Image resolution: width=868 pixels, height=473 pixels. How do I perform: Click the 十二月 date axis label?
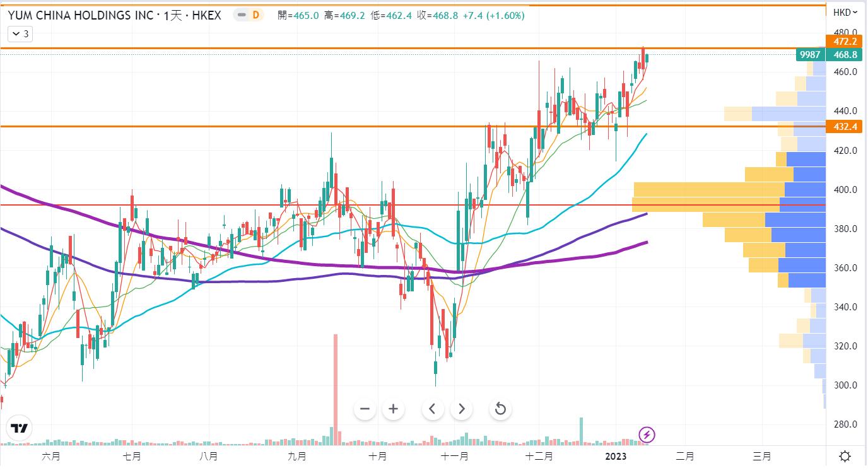pyautogui.click(x=539, y=456)
